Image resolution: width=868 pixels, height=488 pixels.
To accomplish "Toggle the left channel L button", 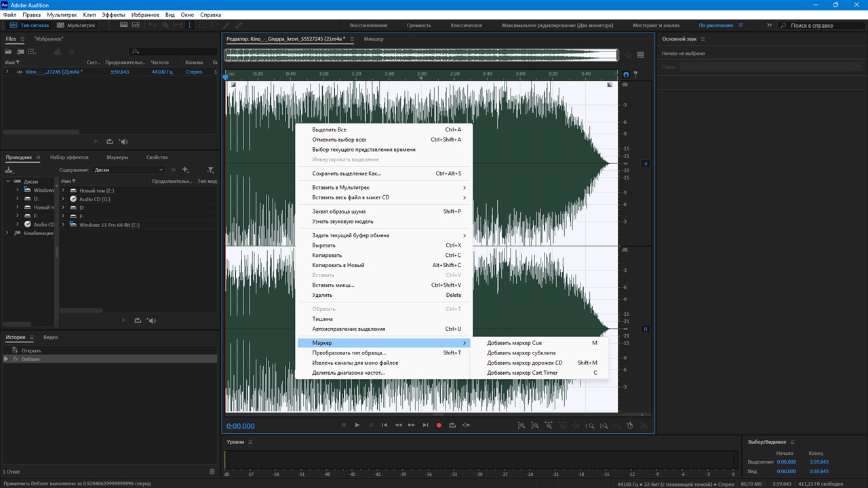I will pyautogui.click(x=646, y=163).
